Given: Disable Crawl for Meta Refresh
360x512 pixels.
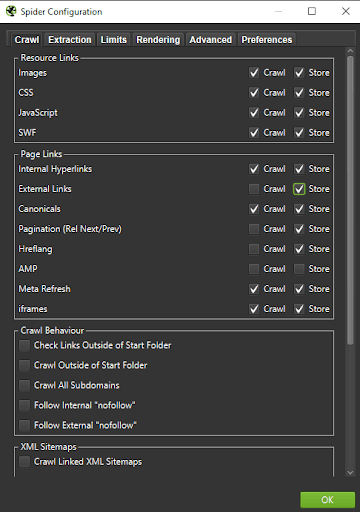Looking at the screenshot, I should (254, 289).
